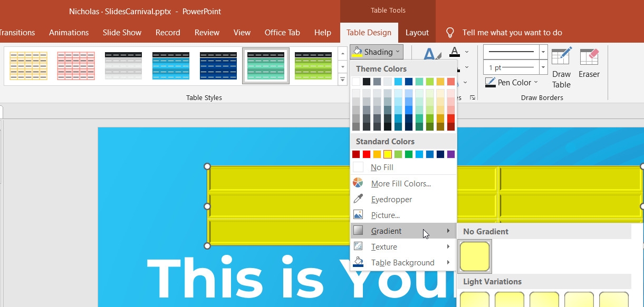This screenshot has width=644, height=307.
Task: Click the Pen Color pen icon
Action: point(491,82)
